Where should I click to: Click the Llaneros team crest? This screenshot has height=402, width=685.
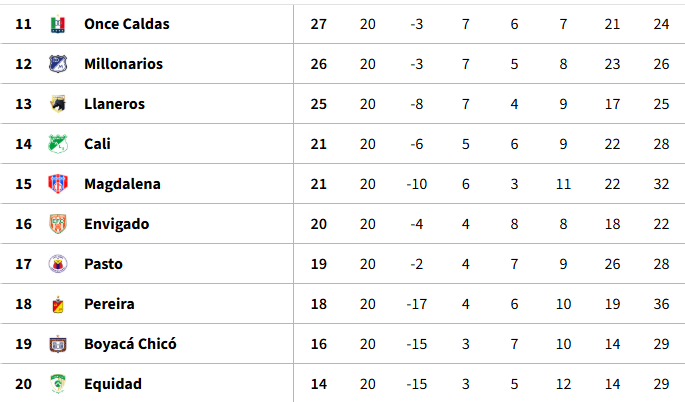point(58,104)
